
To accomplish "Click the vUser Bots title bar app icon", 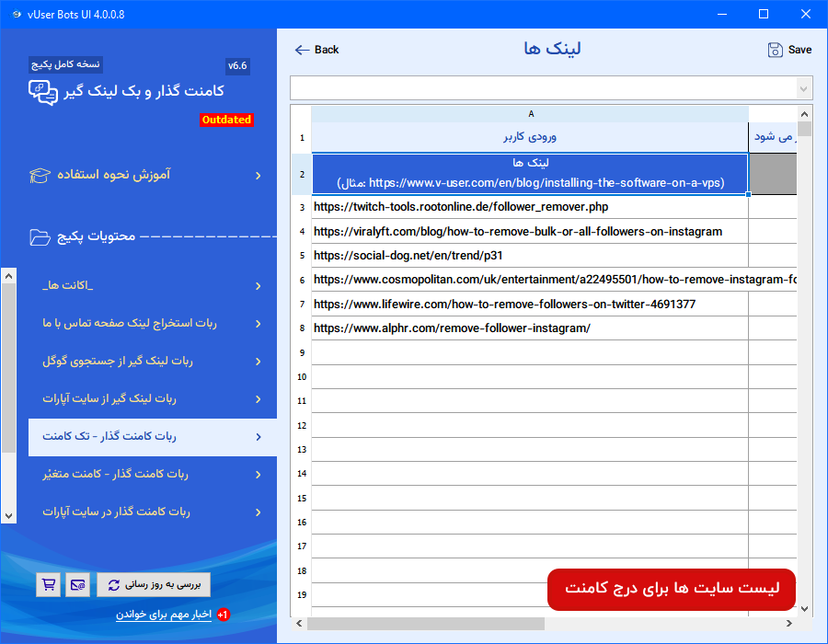I will [x=17, y=14].
